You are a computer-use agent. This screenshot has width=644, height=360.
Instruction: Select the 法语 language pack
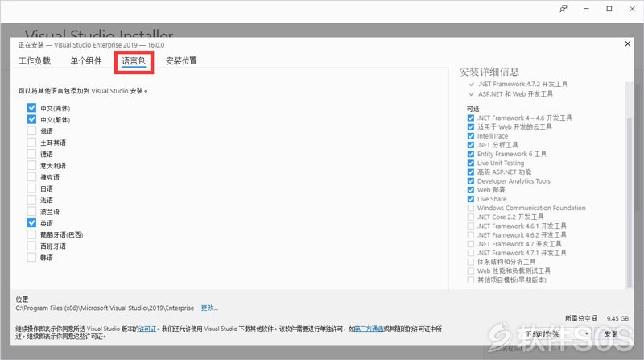(31, 201)
